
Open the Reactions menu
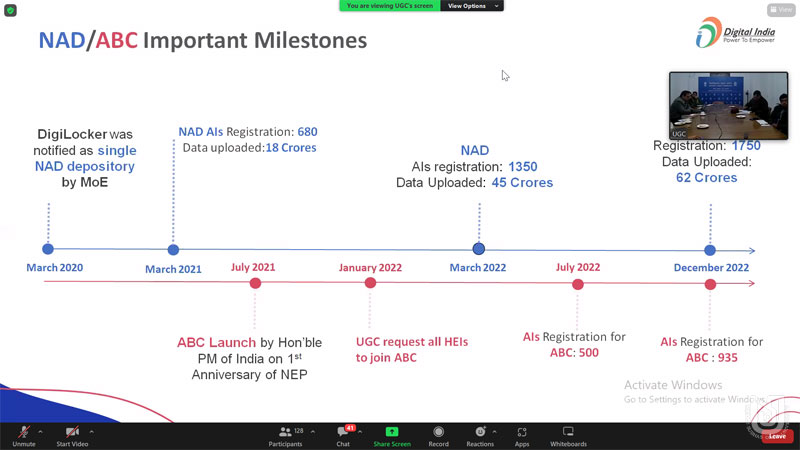[480, 436]
